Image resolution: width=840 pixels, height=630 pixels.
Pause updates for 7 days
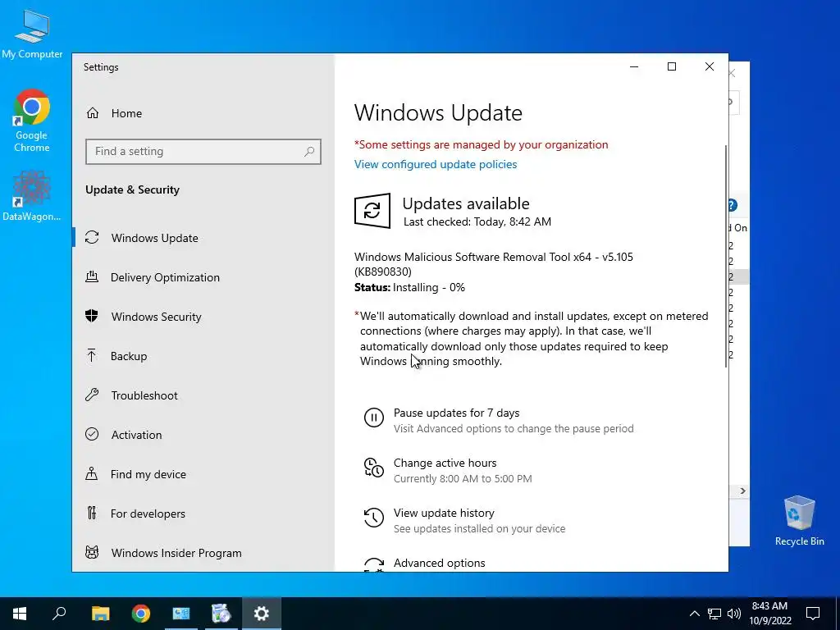click(456, 413)
